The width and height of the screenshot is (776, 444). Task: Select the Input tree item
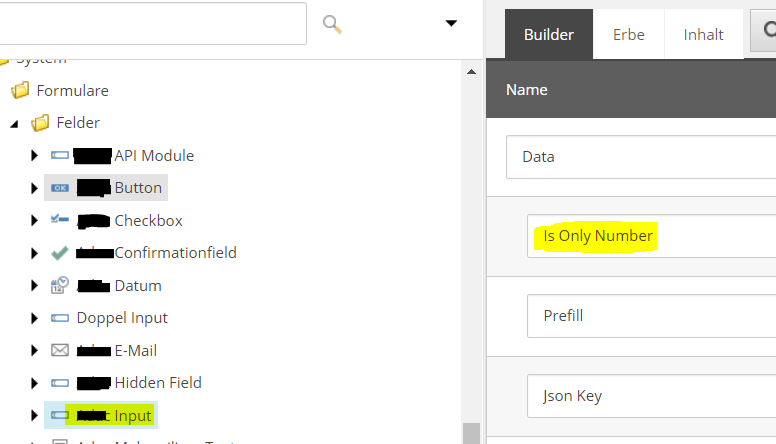[134, 415]
